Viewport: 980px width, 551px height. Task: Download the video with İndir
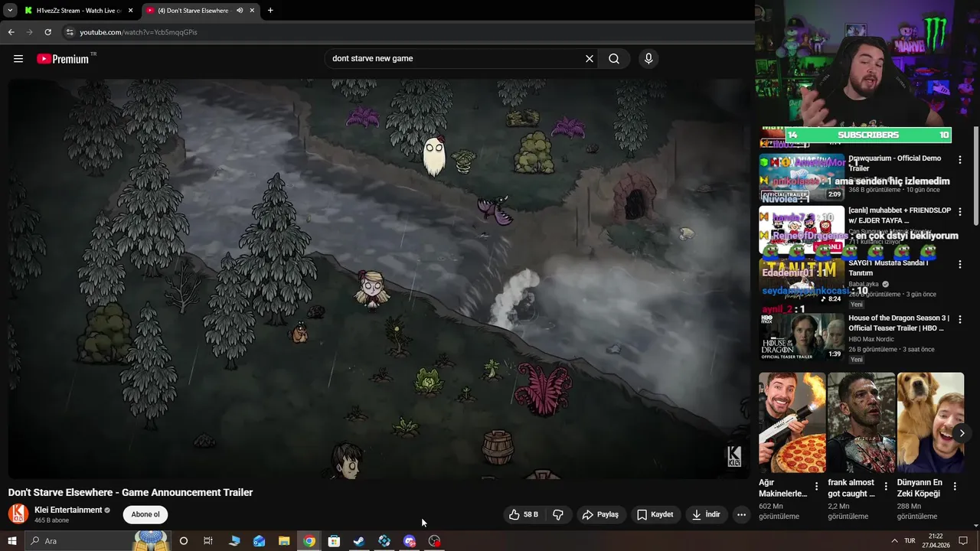pos(706,515)
